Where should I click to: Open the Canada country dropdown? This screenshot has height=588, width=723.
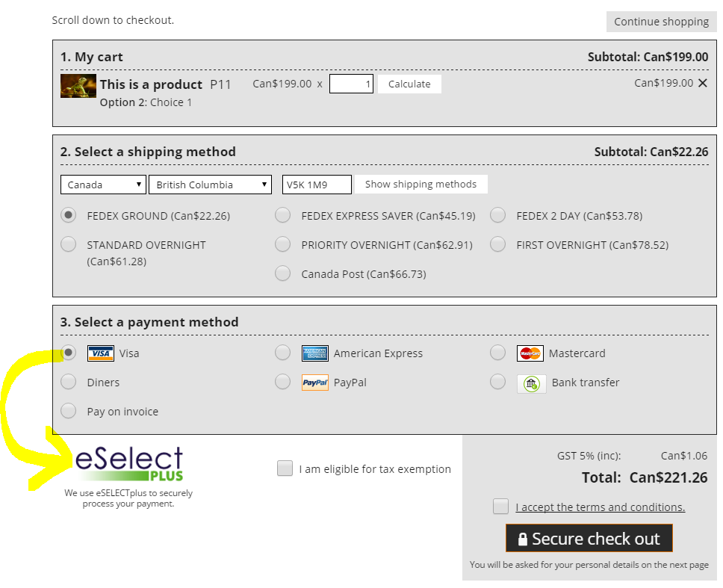click(103, 185)
